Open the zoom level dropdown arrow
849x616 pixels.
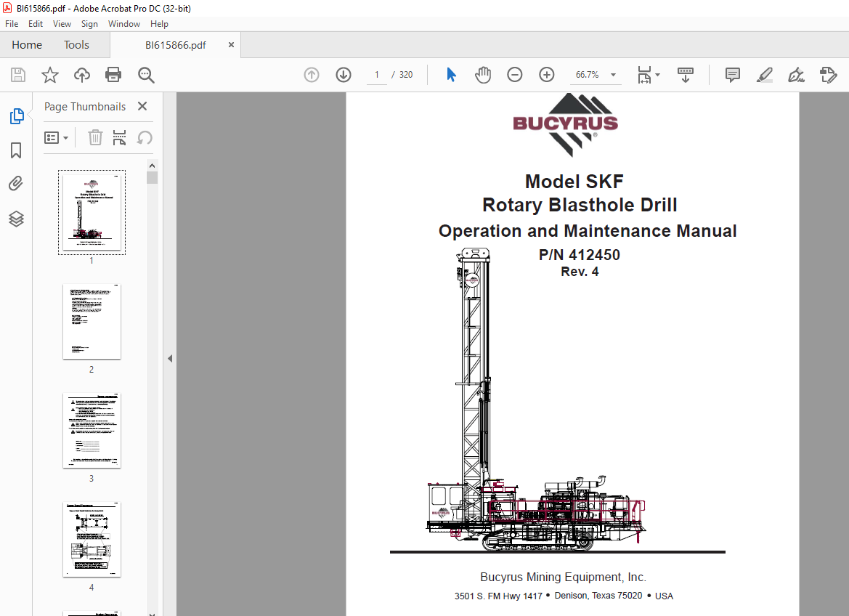[x=614, y=75]
